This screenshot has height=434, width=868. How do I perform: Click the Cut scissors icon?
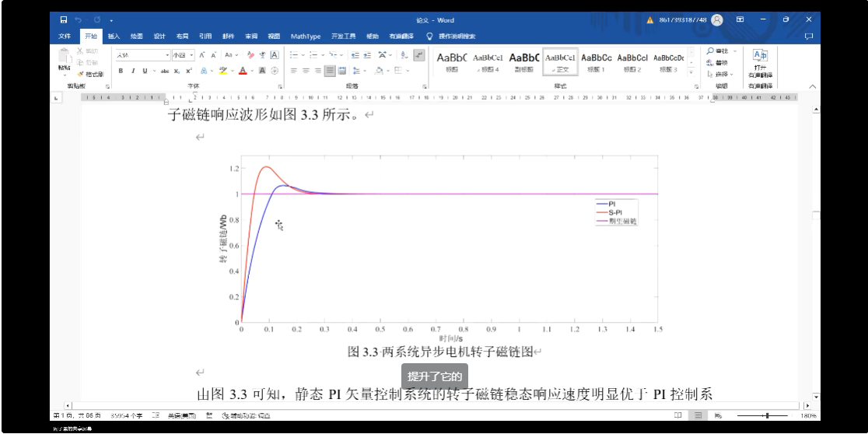(x=80, y=51)
